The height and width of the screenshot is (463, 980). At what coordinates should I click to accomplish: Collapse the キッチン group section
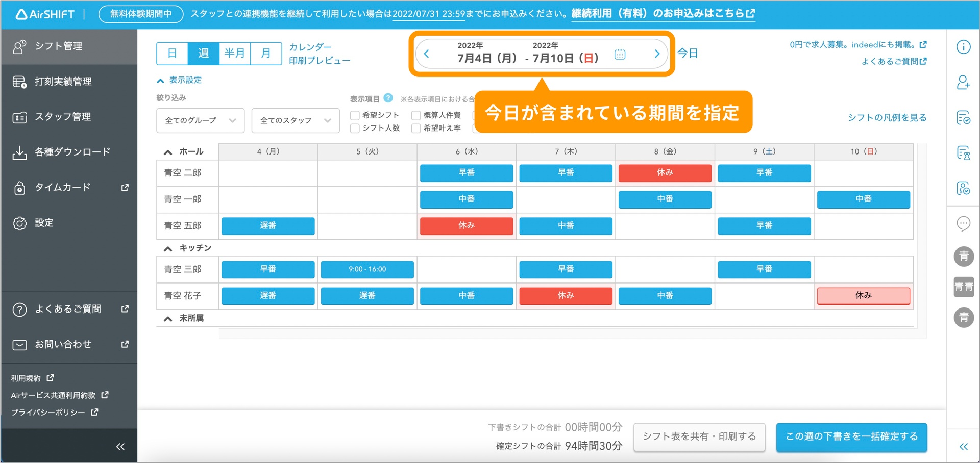click(168, 248)
